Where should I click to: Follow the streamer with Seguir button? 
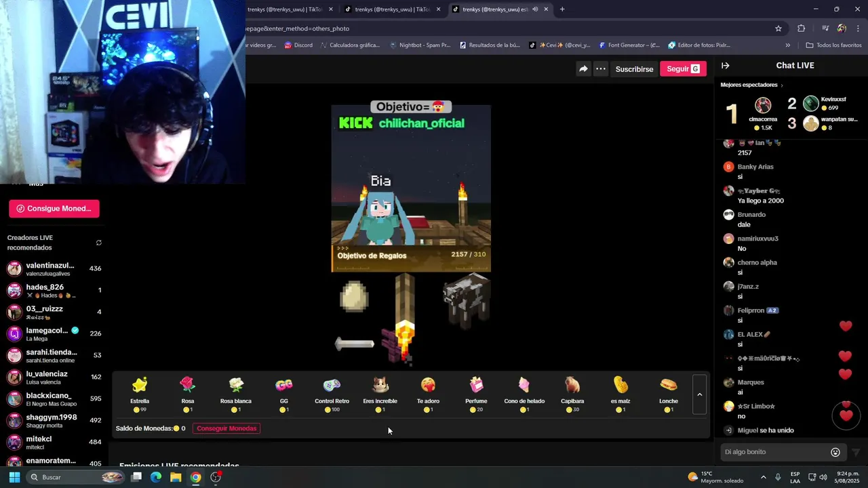683,68
